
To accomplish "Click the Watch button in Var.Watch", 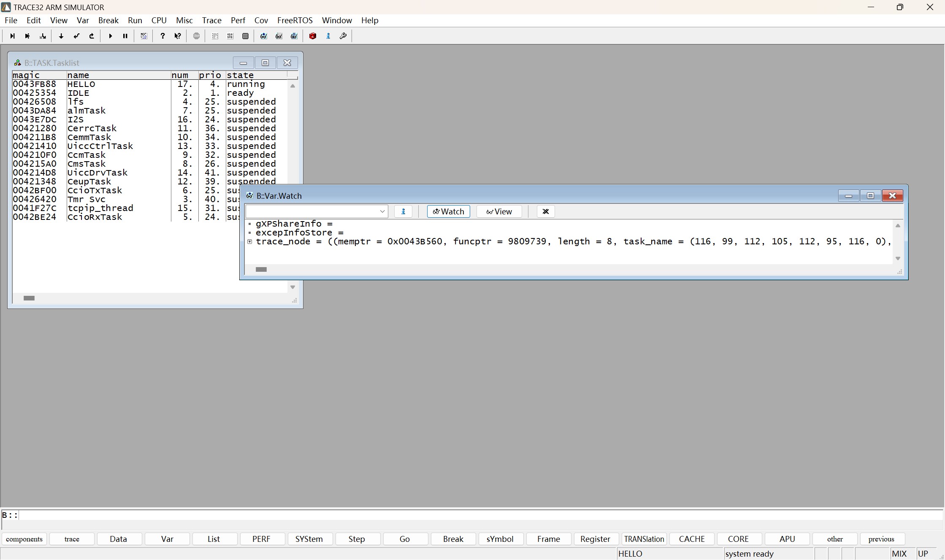I will [448, 211].
